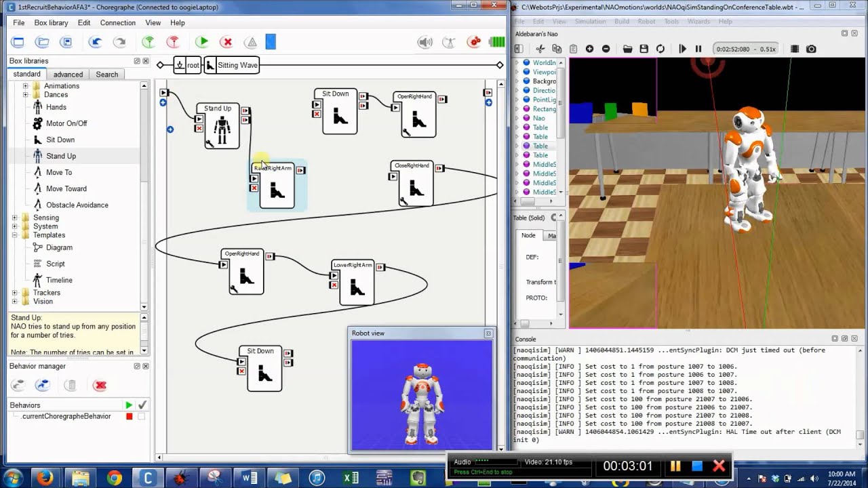Click red Disconnect from robot icon
868x488 pixels.
coord(173,42)
